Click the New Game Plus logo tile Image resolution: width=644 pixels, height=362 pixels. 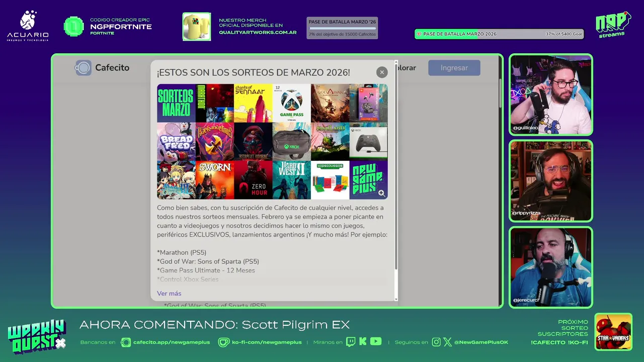tap(368, 180)
